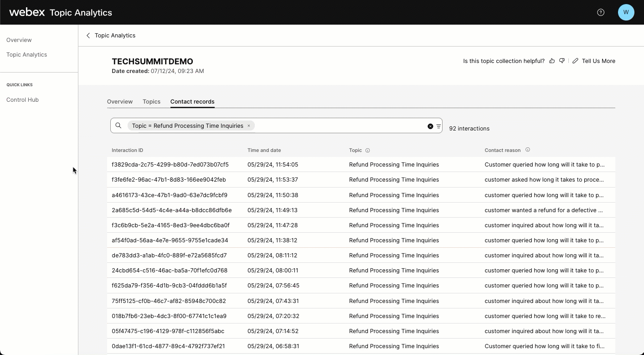Open the Control Hub quick link
644x355 pixels.
pos(22,99)
